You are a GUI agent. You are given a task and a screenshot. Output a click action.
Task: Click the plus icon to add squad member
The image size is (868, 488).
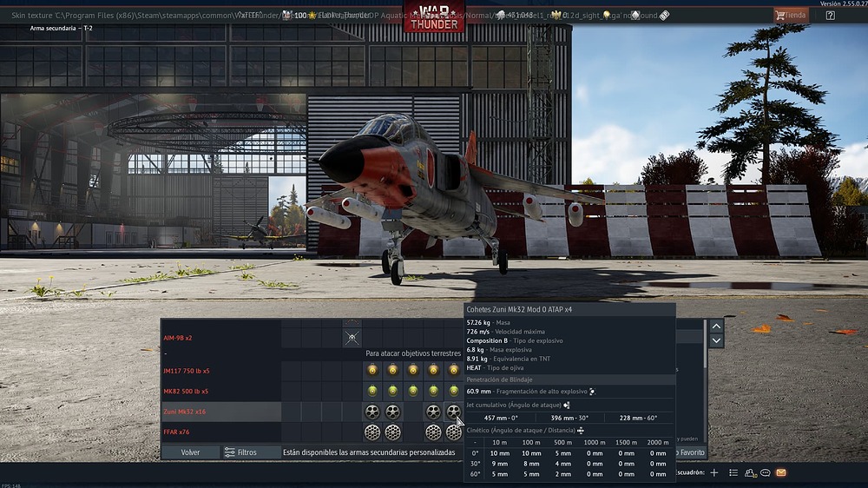[x=714, y=472]
